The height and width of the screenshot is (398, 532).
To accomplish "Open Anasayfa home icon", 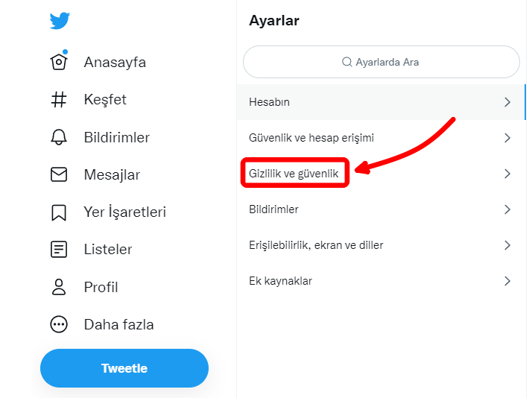I will tap(59, 62).
